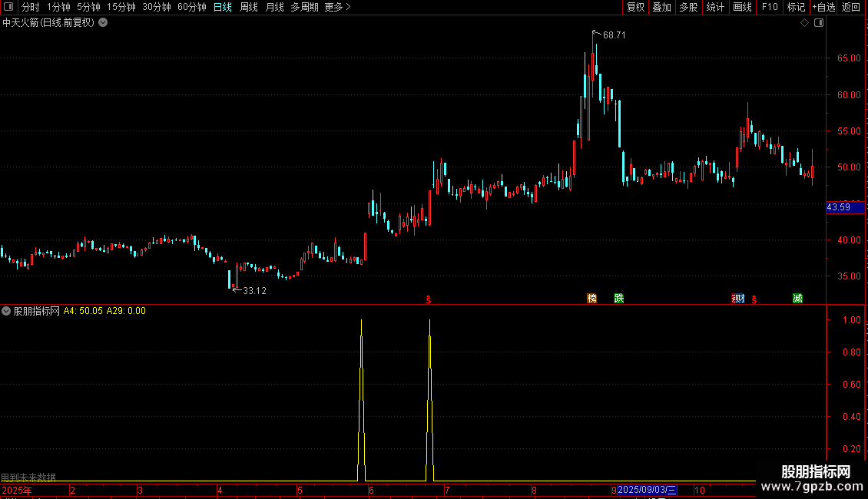The image size is (868, 499).
Task: Toggle the left sidebar panel icon
Action: point(8,7)
